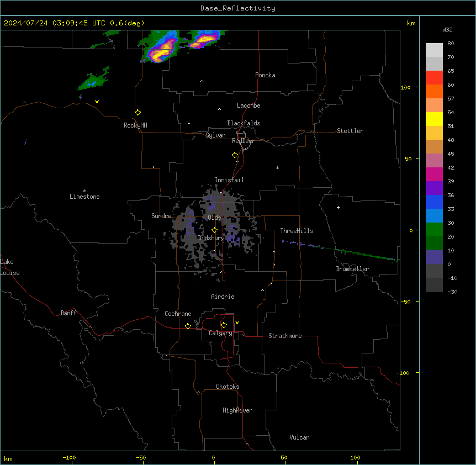Click the 50 tick on bottom axis

click(284, 457)
